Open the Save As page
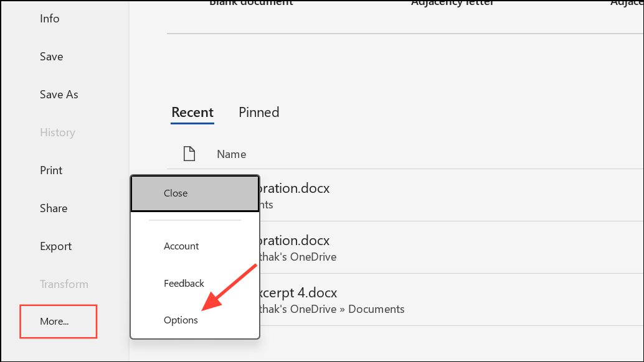Image resolution: width=644 pixels, height=362 pixels. click(x=59, y=95)
